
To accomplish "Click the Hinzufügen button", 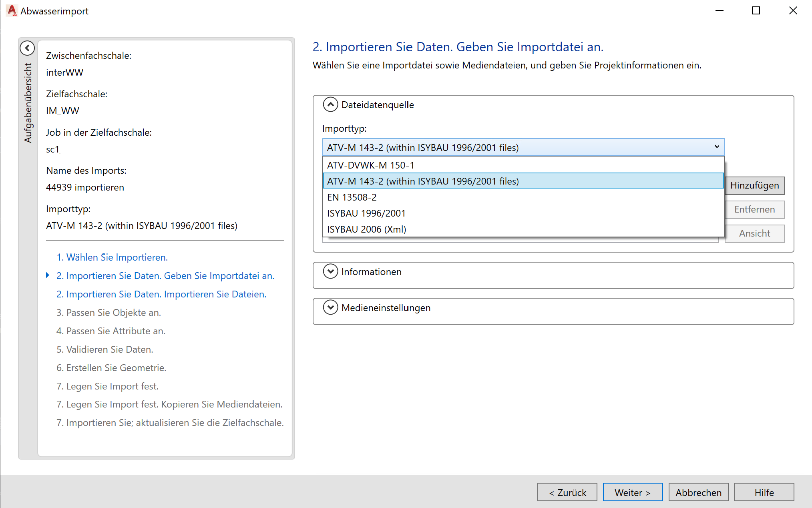I will pyautogui.click(x=754, y=186).
